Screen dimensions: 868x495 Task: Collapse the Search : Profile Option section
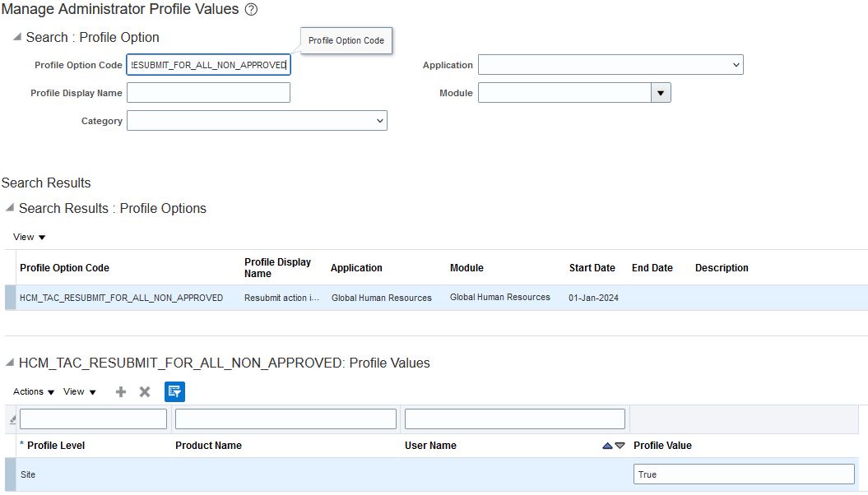click(x=17, y=38)
